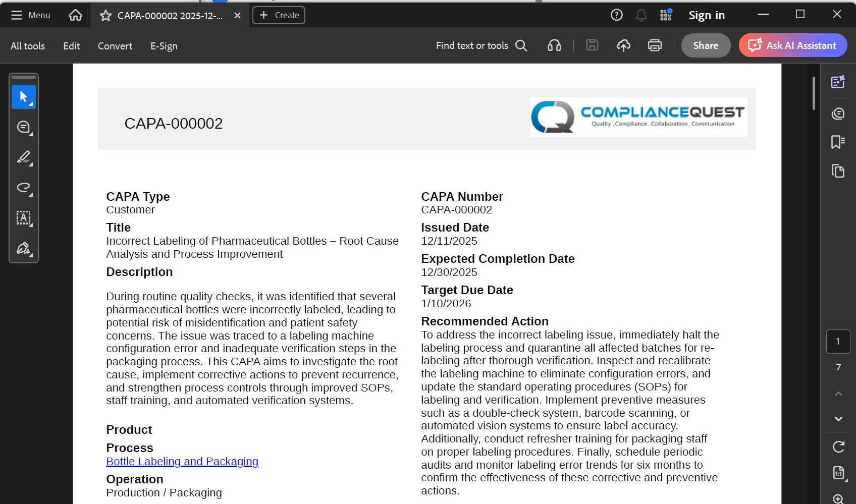This screenshot has height=504, width=856.
Task: Click the upload to cloud icon
Action: point(623,45)
